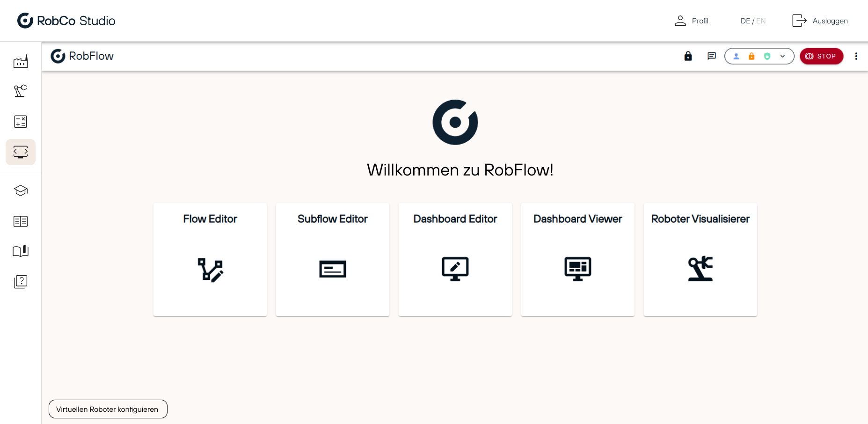Click the orange safety lock in the status pill
The image size is (868, 424).
click(752, 56)
